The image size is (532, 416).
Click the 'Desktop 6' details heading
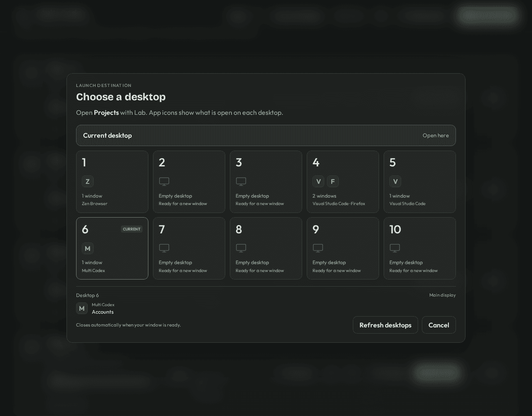(87, 295)
